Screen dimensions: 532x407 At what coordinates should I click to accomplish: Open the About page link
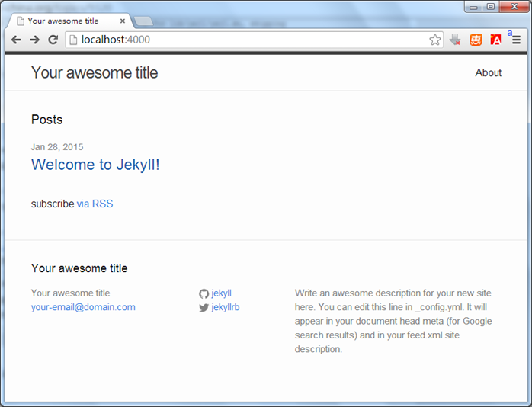488,73
